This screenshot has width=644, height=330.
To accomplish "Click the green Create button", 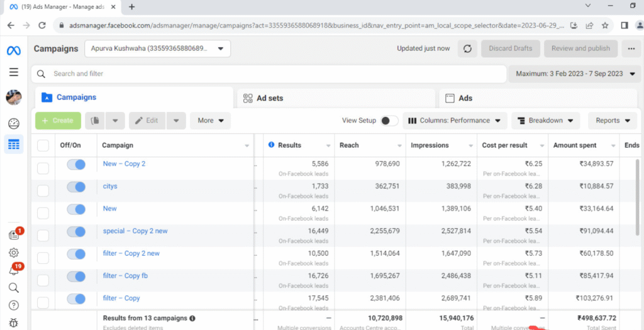I will pyautogui.click(x=58, y=121).
